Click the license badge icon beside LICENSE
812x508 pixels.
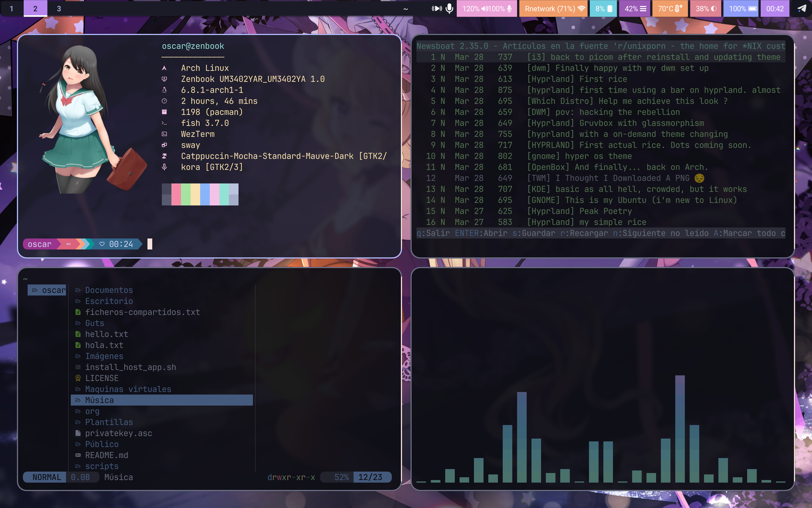78,378
